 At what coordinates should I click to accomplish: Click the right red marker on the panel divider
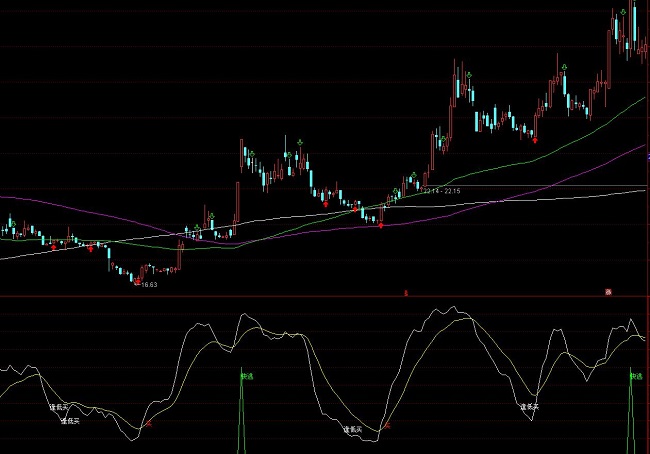(x=607, y=292)
